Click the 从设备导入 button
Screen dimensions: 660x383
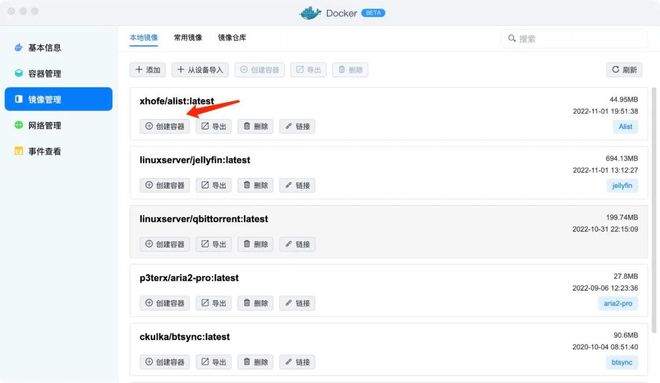(200, 70)
